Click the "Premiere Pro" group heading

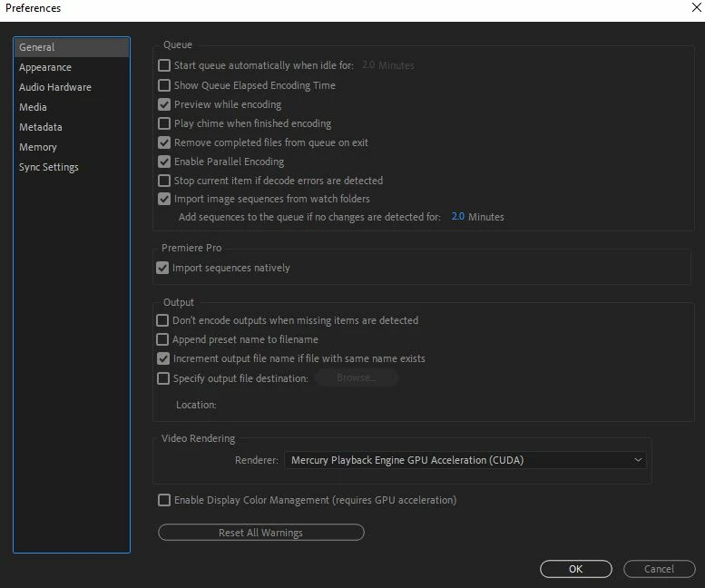coord(191,248)
